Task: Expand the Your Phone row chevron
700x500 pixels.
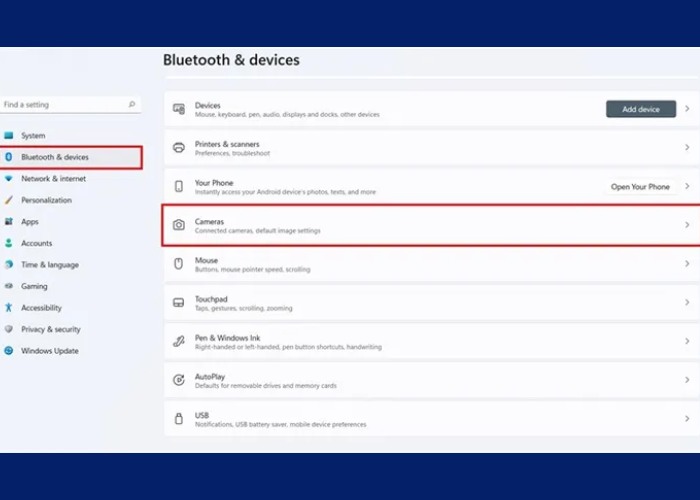Action: 687,187
